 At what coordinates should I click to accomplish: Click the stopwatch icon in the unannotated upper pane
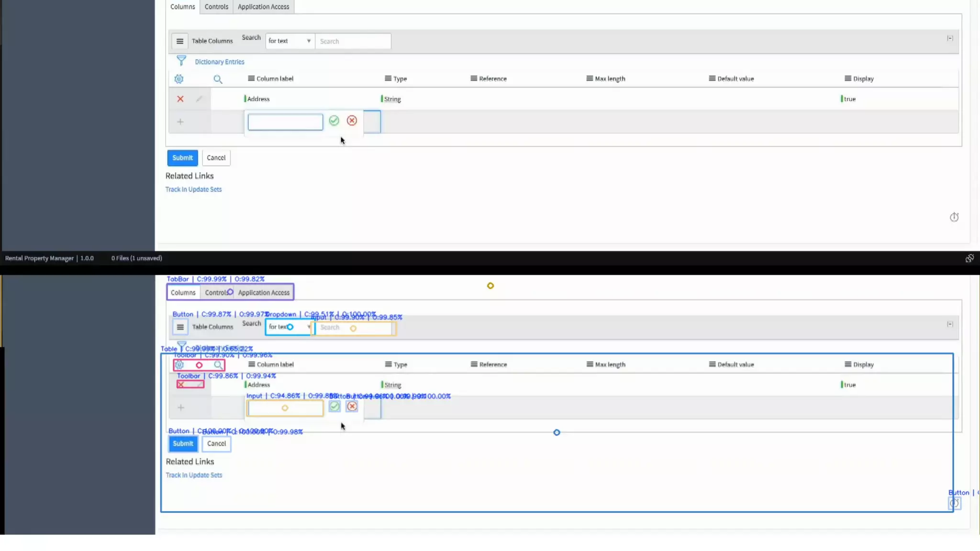[x=954, y=217]
